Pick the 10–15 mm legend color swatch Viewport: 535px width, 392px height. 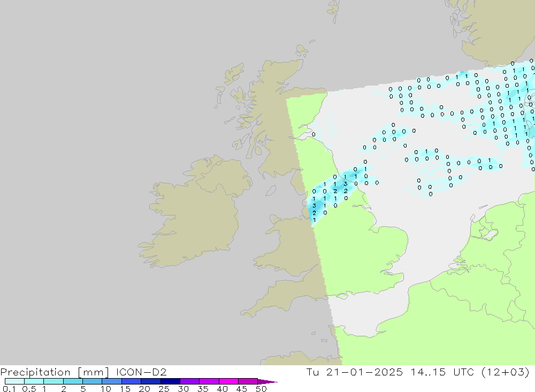point(112,381)
